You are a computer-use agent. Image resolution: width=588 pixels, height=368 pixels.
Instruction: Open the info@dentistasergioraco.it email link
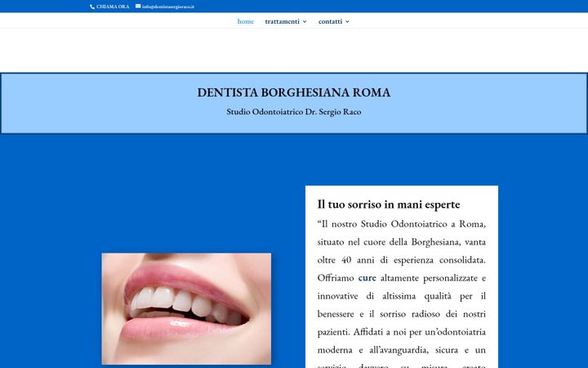click(x=168, y=7)
